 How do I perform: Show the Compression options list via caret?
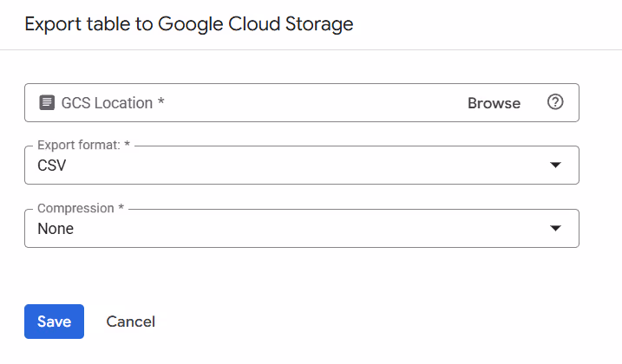click(556, 229)
